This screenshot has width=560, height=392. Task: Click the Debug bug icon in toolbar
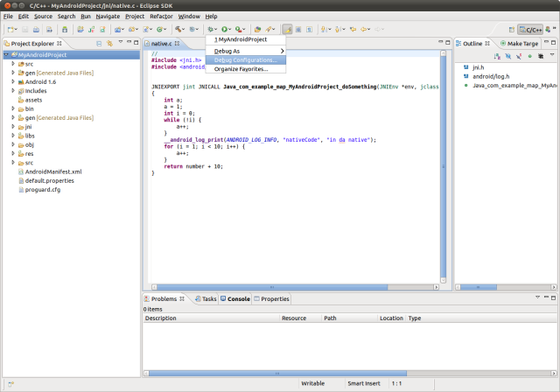tap(210, 29)
